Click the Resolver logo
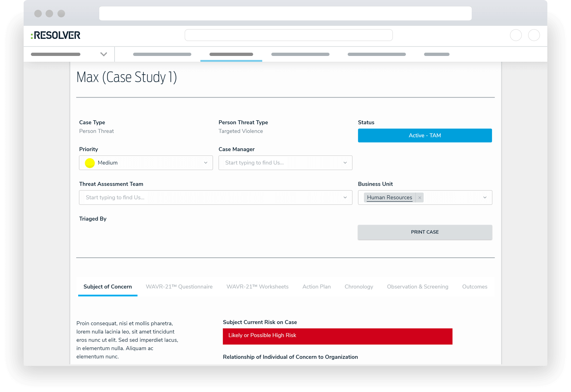The height and width of the screenshot is (392, 571). click(56, 35)
